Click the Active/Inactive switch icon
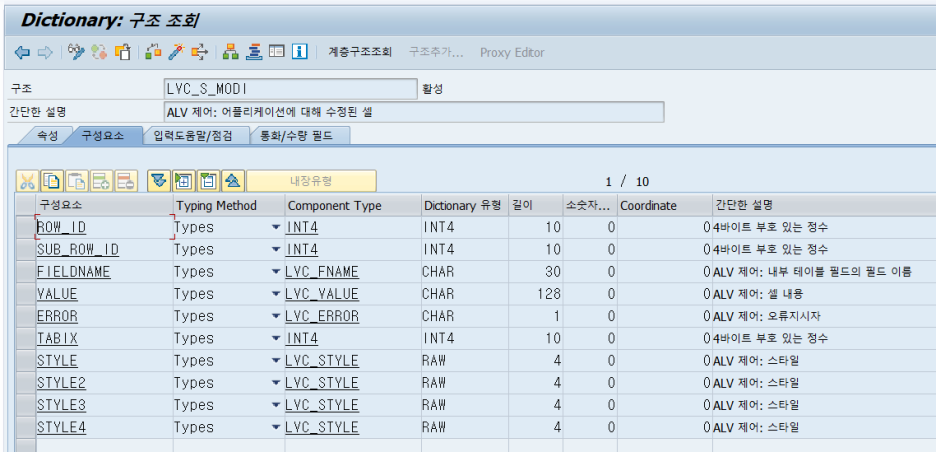 (99, 52)
